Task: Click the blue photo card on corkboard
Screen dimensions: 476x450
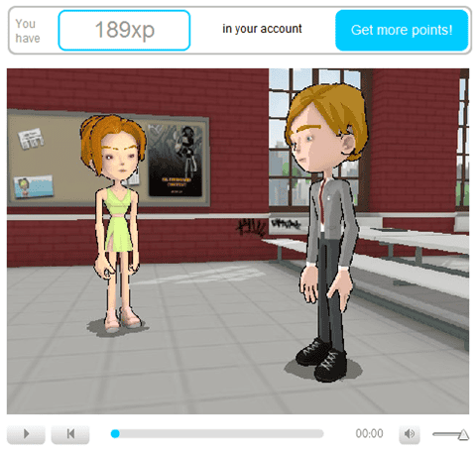Action: tap(33, 186)
